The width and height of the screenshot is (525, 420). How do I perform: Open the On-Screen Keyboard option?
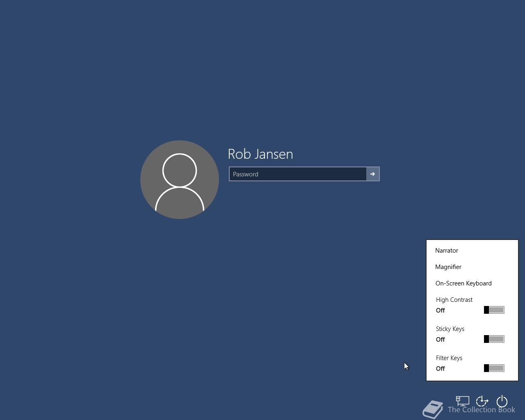(x=463, y=283)
